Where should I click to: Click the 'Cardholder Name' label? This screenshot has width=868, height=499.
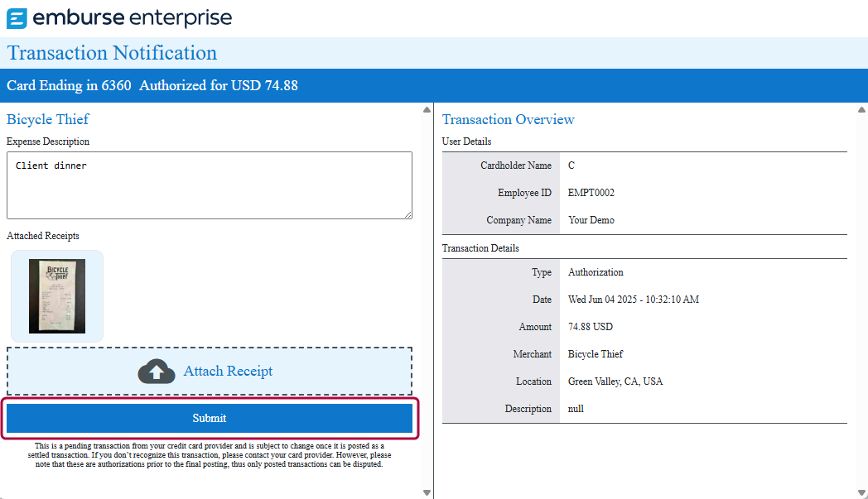[x=516, y=166]
